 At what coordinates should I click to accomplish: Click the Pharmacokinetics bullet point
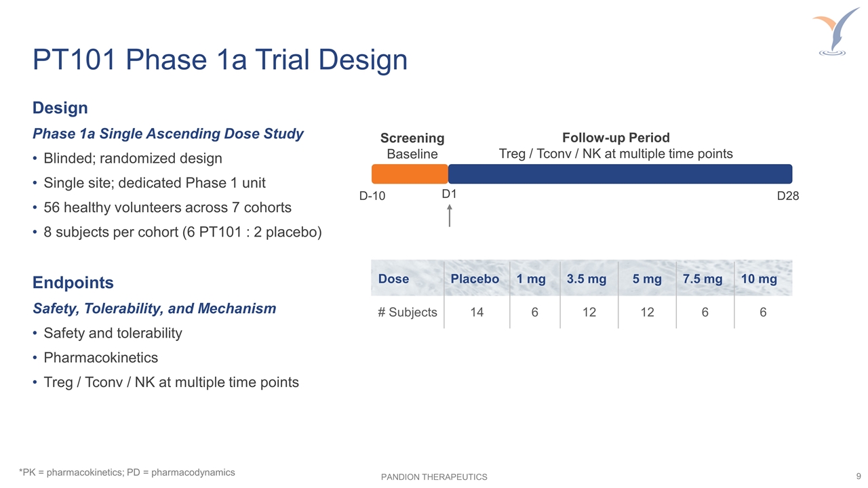tap(100, 358)
